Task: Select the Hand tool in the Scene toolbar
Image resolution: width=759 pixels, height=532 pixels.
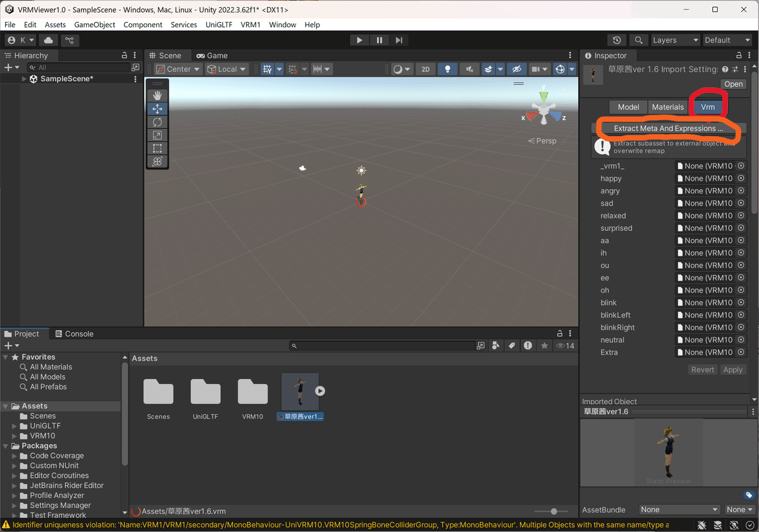Action: point(157,96)
